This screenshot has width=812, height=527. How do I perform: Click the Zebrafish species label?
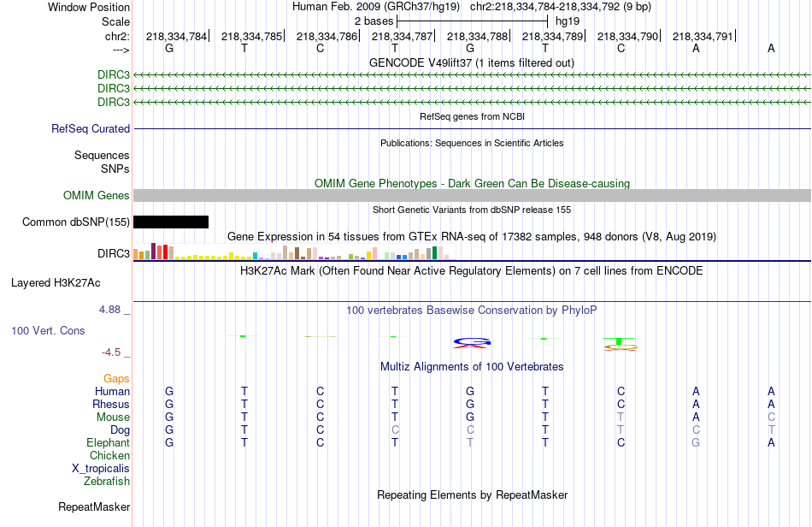click(x=107, y=482)
